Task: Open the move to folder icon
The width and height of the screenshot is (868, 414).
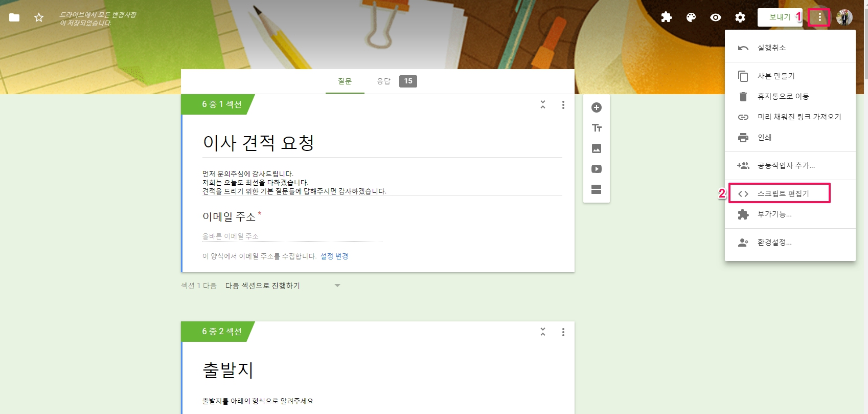Action: [x=14, y=17]
